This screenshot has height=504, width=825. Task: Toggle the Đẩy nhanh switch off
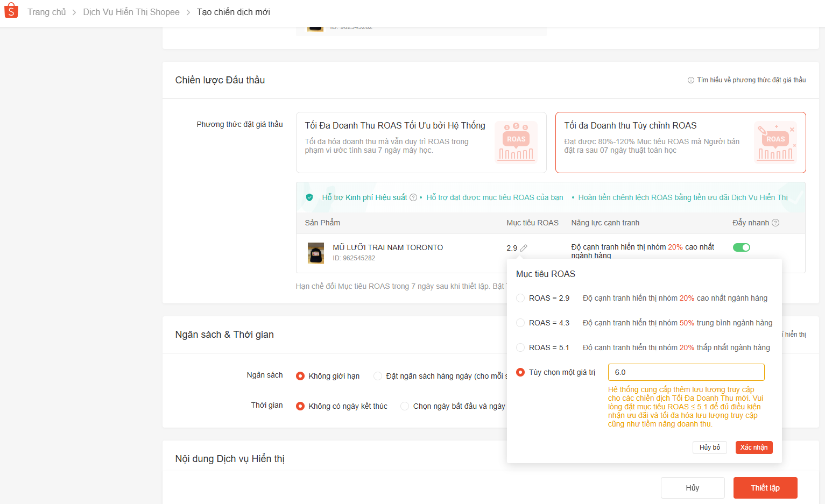[741, 247]
